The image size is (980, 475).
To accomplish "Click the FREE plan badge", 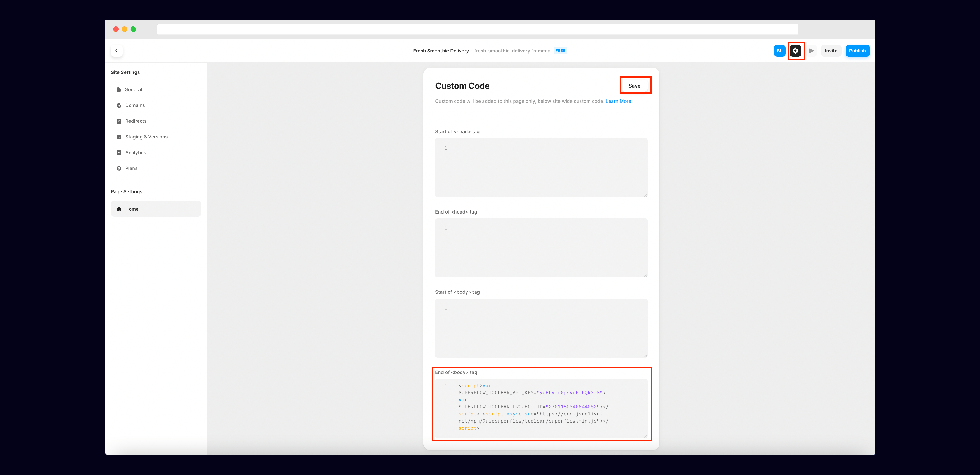I will (x=560, y=51).
